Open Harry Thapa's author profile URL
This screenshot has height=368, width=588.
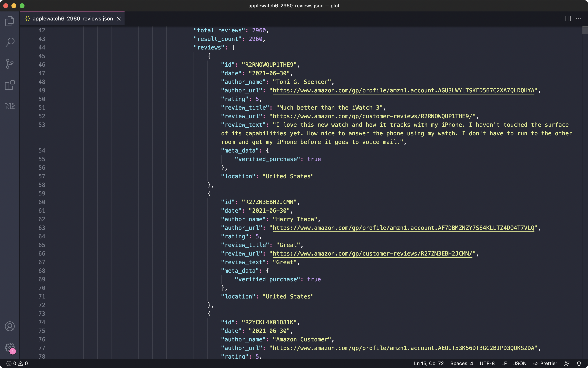coord(403,228)
